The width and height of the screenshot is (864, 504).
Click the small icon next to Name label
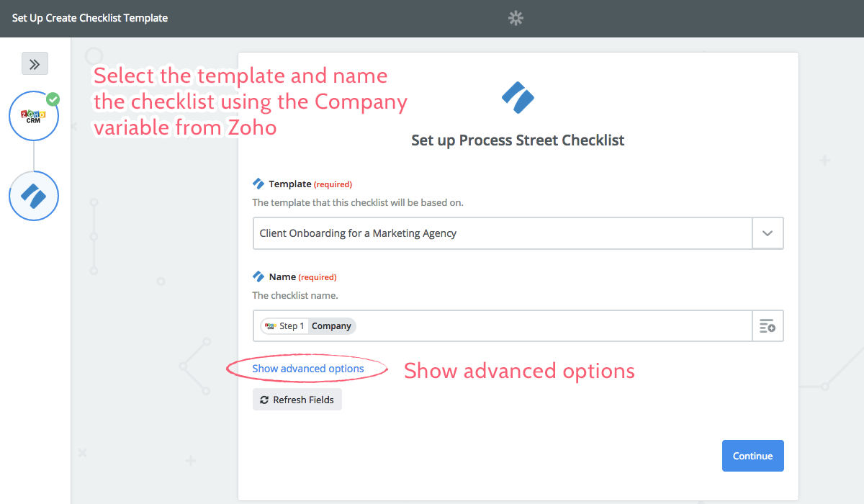pyautogui.click(x=258, y=276)
